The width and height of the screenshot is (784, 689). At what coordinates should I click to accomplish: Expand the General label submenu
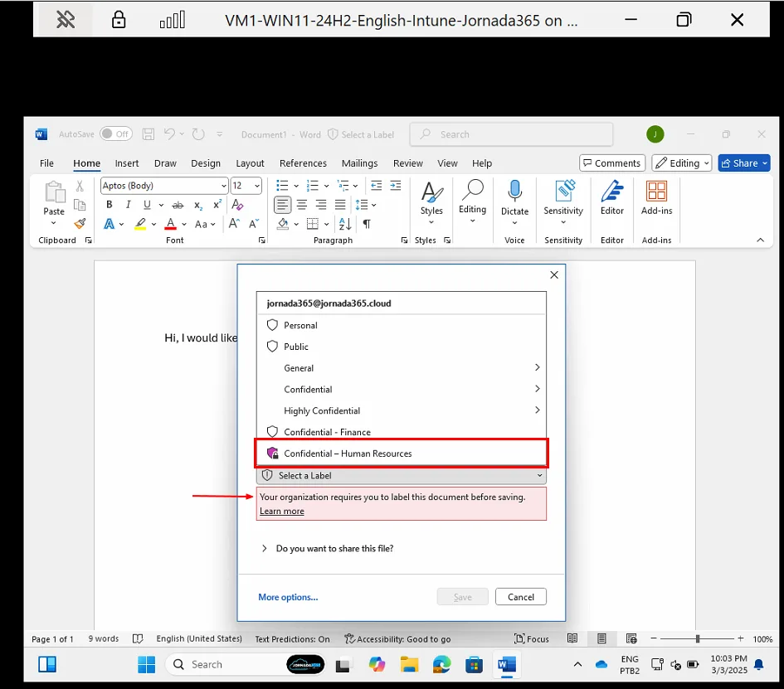click(401, 368)
